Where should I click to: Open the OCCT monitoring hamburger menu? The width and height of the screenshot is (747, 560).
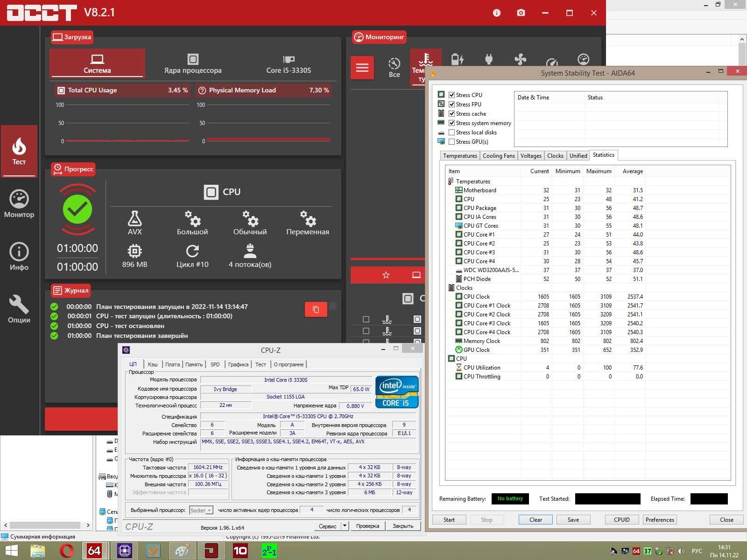(x=362, y=68)
